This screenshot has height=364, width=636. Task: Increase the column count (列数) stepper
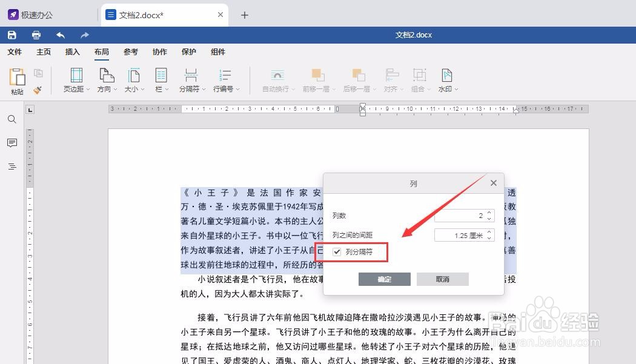pyautogui.click(x=489, y=212)
